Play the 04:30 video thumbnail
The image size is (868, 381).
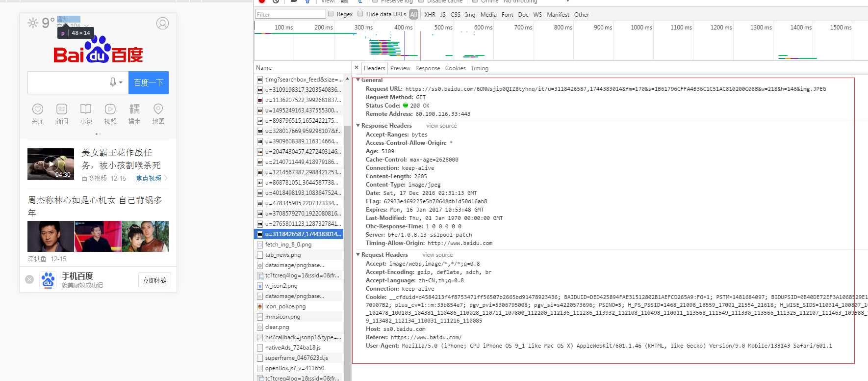point(51,164)
